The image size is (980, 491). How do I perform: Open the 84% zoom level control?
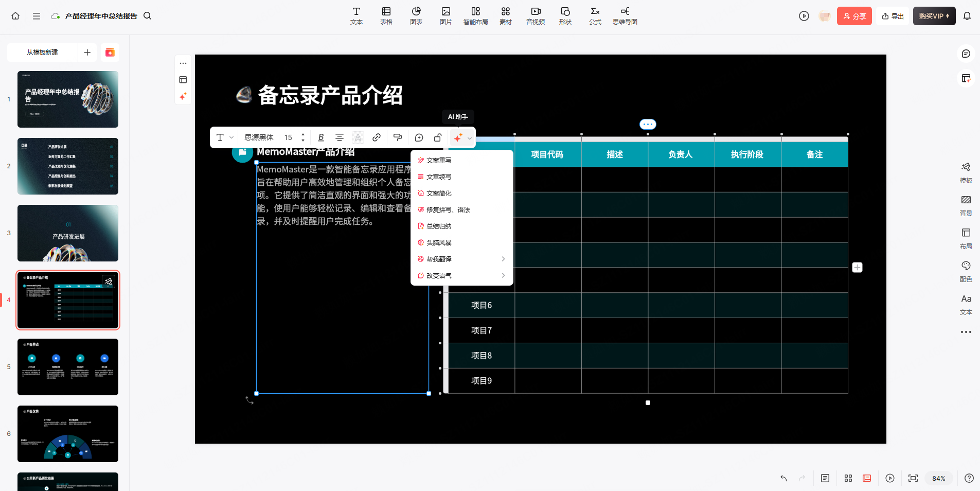[939, 478]
